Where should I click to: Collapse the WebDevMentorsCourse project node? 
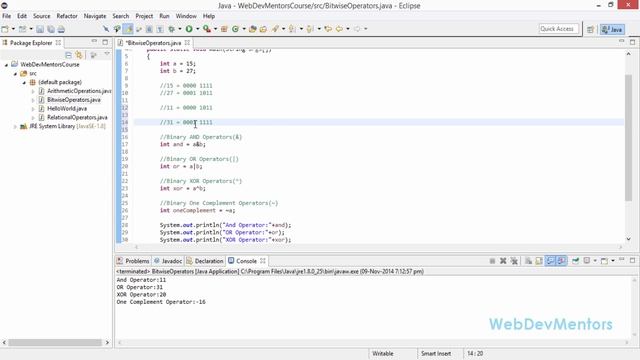(x=6, y=65)
